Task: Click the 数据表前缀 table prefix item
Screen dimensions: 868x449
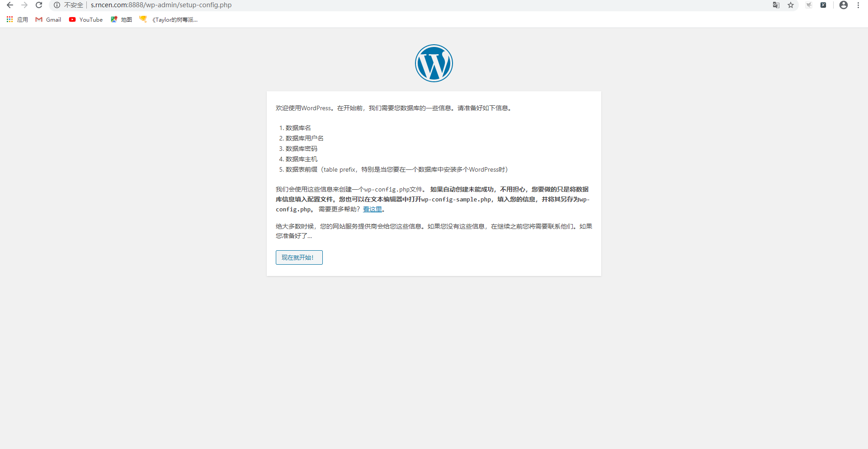Action: pos(396,169)
